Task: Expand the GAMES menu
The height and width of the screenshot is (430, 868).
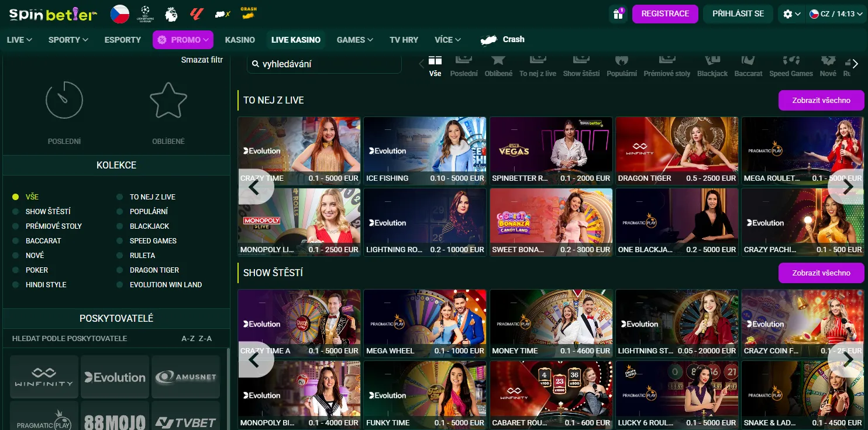Action: click(x=355, y=40)
